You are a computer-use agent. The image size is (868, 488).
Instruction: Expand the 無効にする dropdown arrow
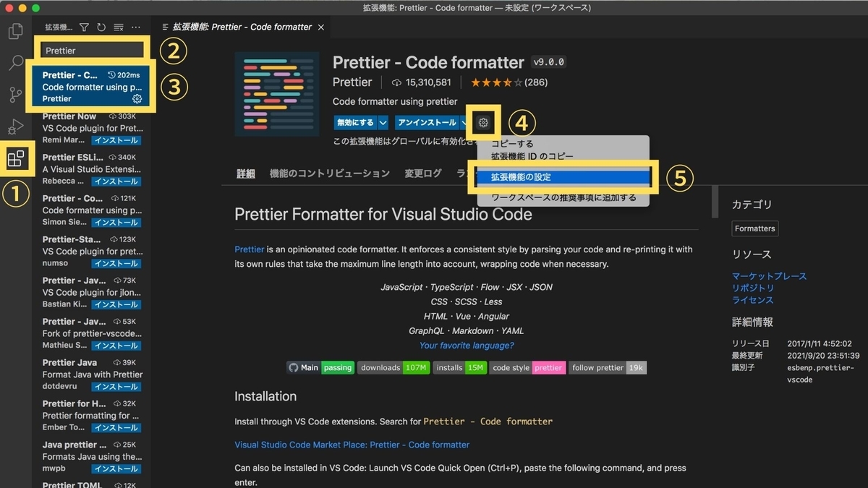(x=383, y=123)
